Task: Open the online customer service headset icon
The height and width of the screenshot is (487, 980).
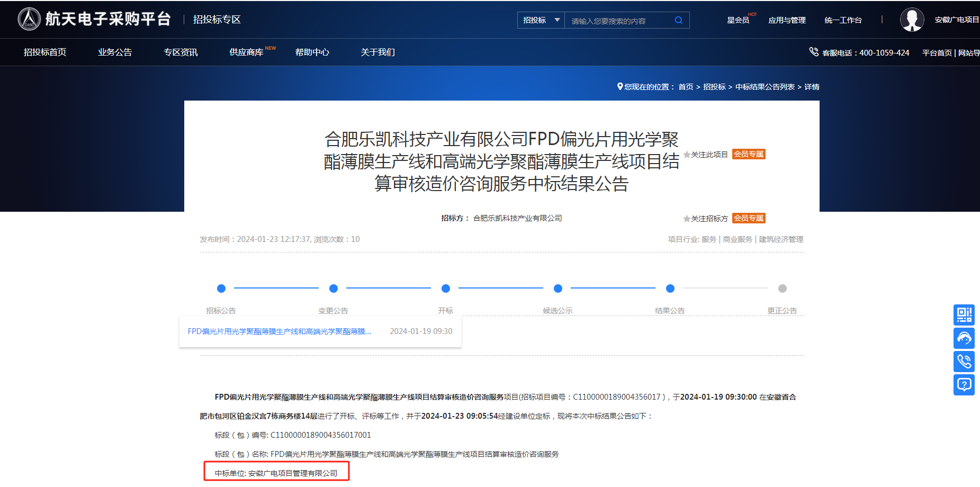Action: pyautogui.click(x=964, y=338)
